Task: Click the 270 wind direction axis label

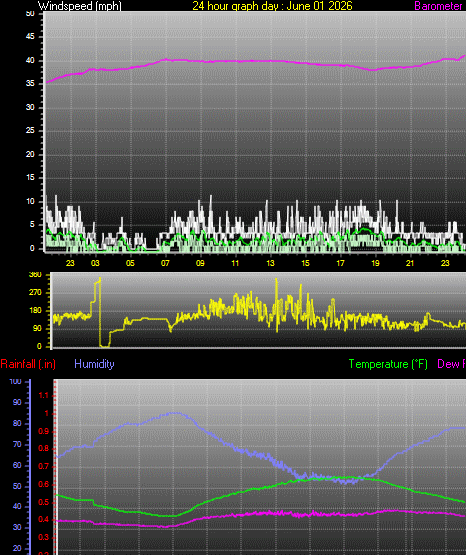Action: [x=35, y=293]
